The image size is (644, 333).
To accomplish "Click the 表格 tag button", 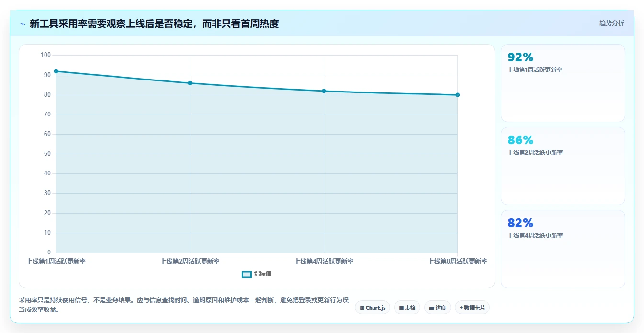I will [407, 308].
